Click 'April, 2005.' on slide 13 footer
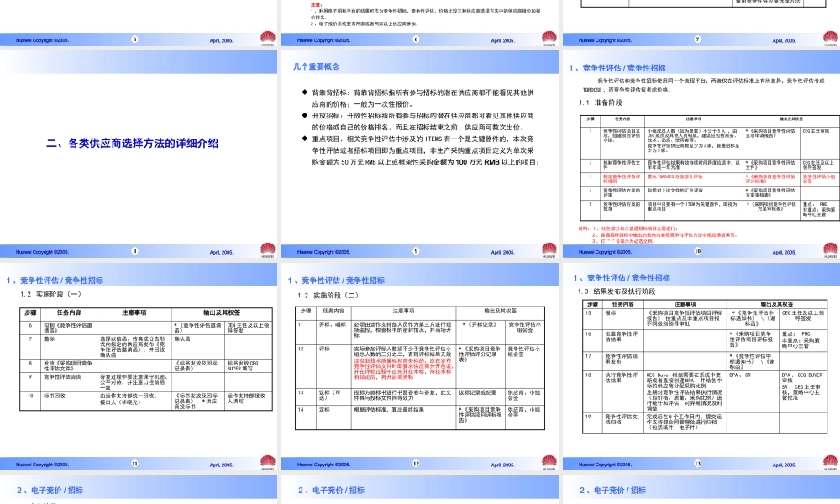This screenshot has height=504, width=840. click(x=784, y=465)
